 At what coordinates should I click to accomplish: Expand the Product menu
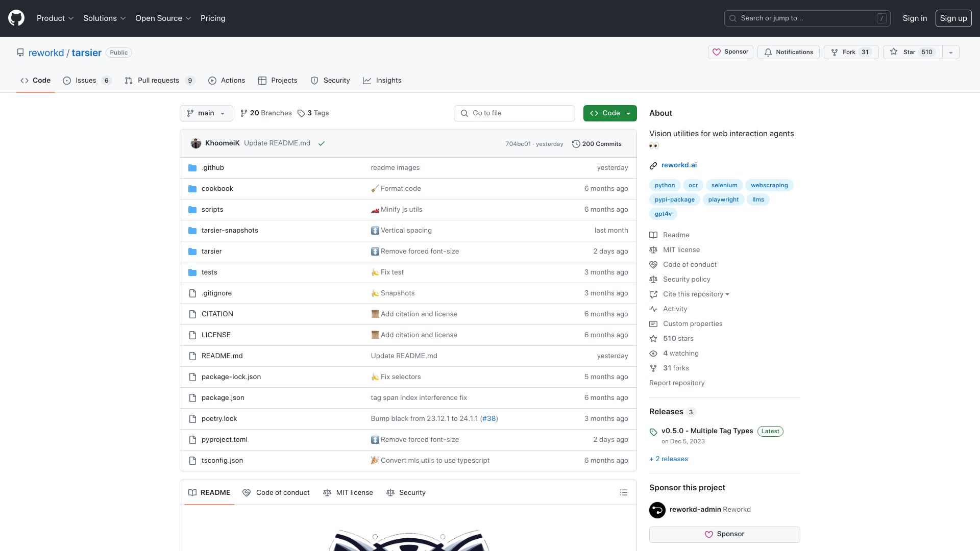tap(55, 18)
